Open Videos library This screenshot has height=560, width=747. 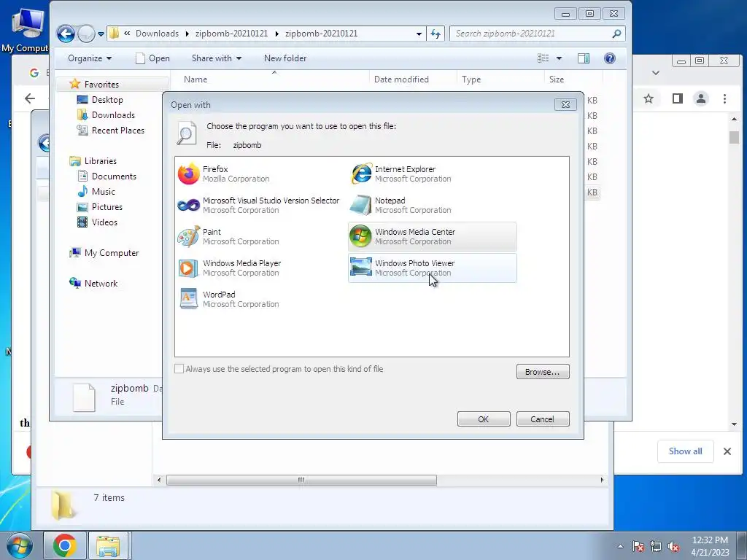pos(104,222)
